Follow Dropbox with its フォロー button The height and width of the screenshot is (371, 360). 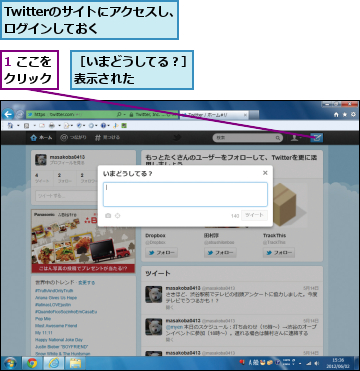coord(161,253)
